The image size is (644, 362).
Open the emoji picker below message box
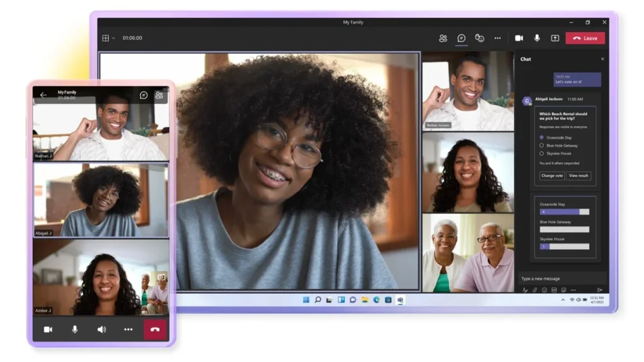(x=544, y=290)
